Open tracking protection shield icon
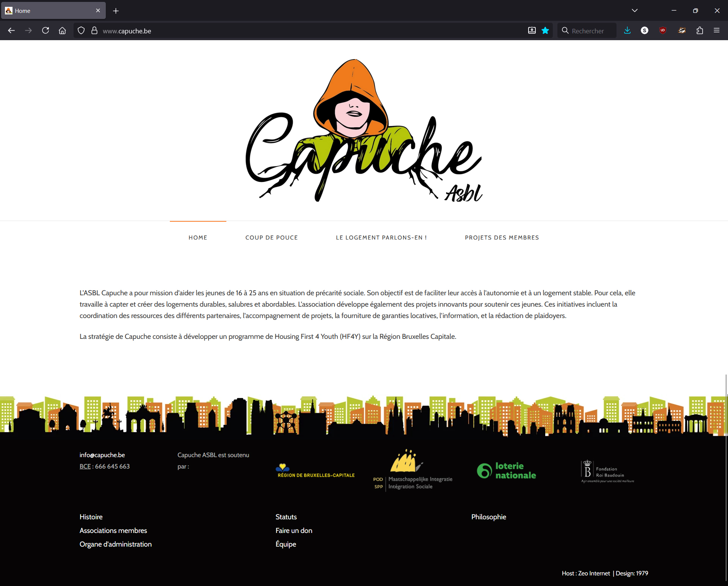The height and width of the screenshot is (586, 728). (x=81, y=31)
